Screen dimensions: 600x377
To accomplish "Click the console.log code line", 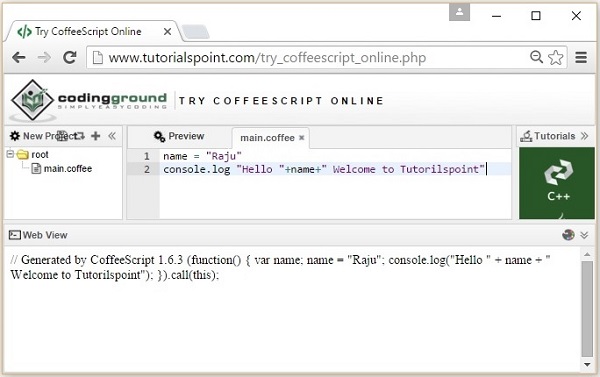I will tap(324, 169).
